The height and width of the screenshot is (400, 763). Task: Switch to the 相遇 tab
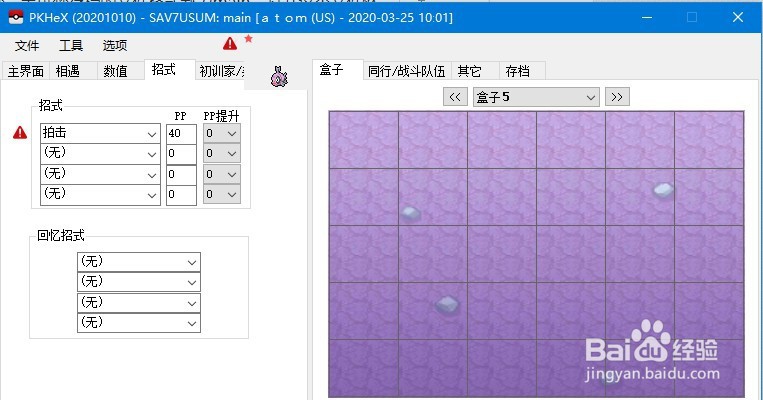[x=73, y=71]
